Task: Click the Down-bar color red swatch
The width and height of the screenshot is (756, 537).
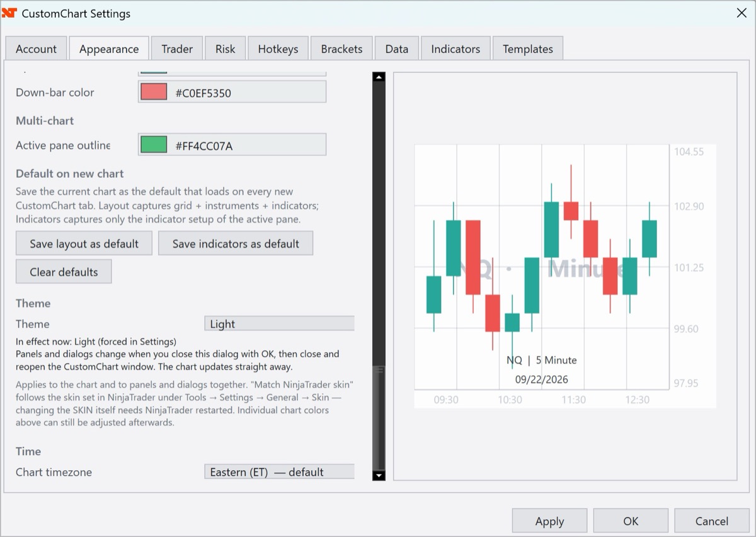Action: [x=154, y=92]
